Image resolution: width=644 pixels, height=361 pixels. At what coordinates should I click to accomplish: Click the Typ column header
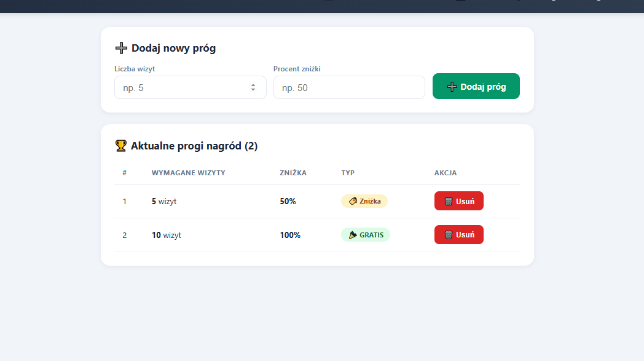[348, 173]
